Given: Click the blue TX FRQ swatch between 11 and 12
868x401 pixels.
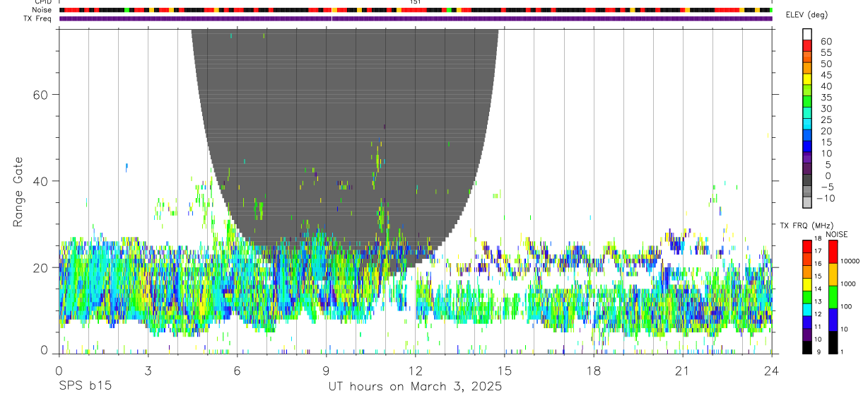Looking at the screenshot, I should point(807,321).
